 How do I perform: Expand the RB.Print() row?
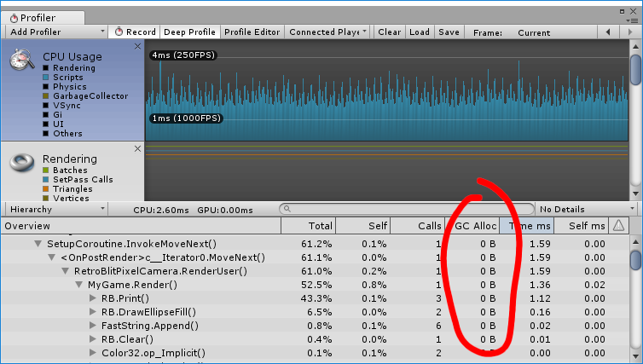[x=93, y=298]
